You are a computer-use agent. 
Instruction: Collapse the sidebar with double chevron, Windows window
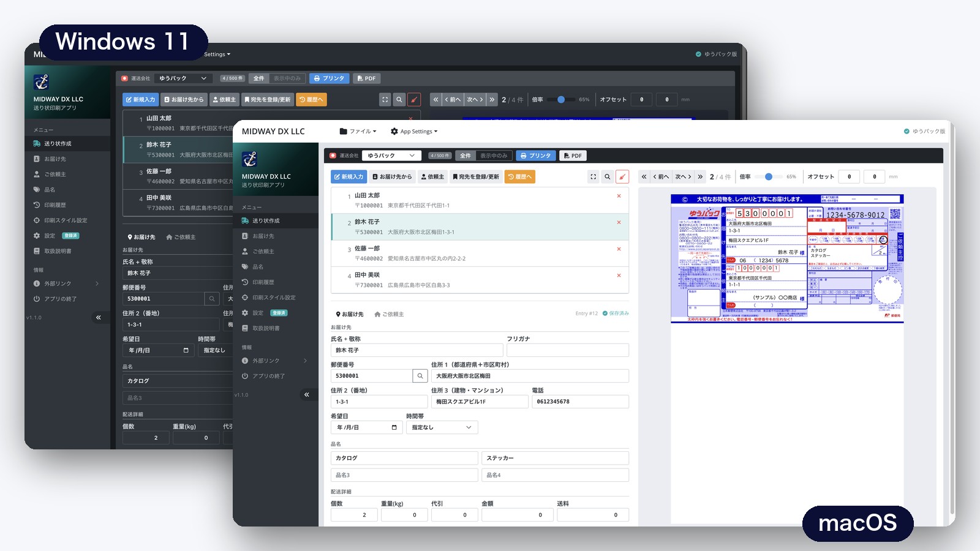point(98,317)
